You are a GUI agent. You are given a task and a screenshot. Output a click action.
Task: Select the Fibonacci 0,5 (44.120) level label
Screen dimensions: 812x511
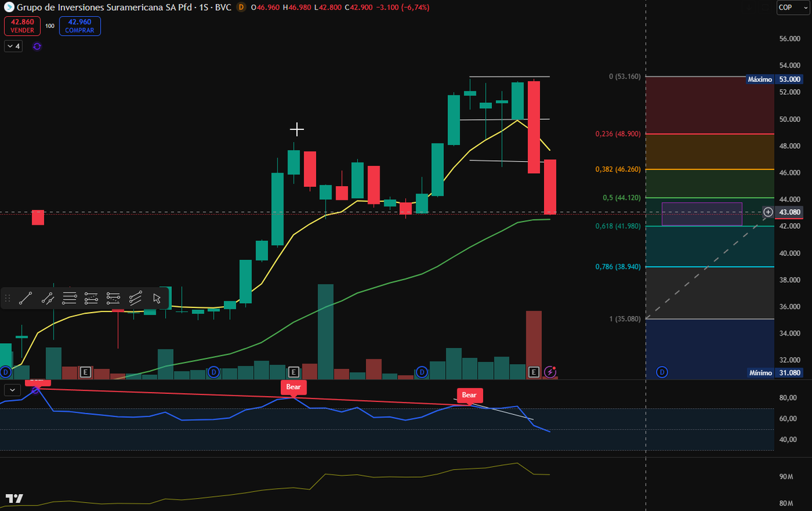(623, 198)
